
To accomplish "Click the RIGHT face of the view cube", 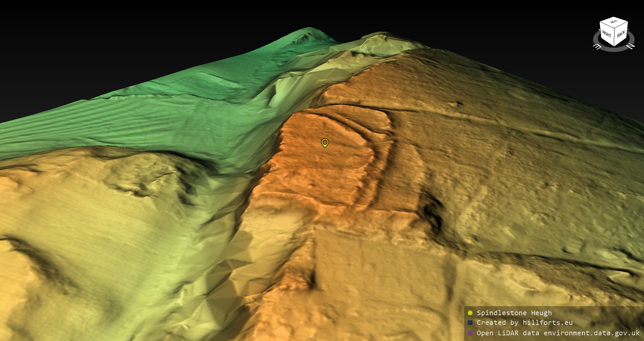I will (x=606, y=34).
